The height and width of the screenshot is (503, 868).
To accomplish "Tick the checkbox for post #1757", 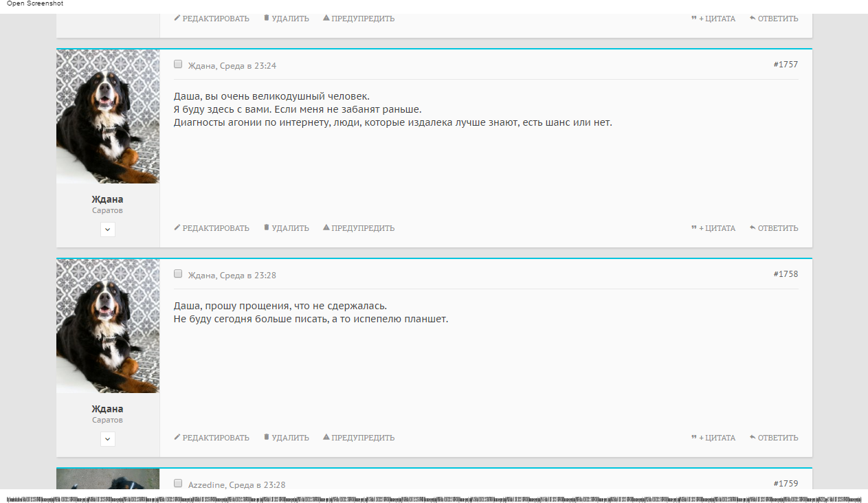I will (x=178, y=65).
